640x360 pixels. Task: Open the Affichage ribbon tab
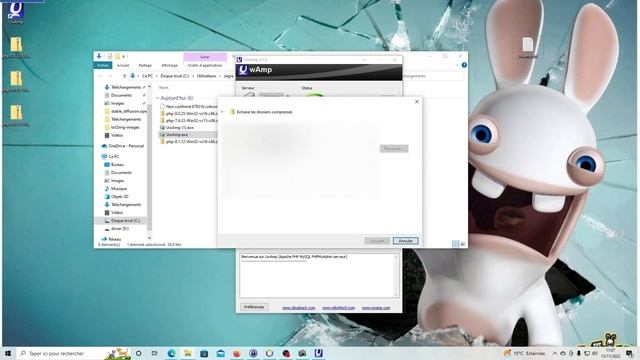pos(169,65)
